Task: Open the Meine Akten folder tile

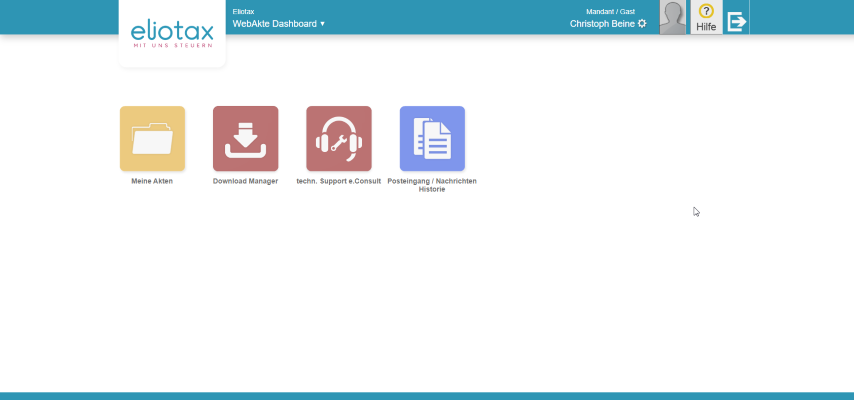Action: (x=152, y=138)
